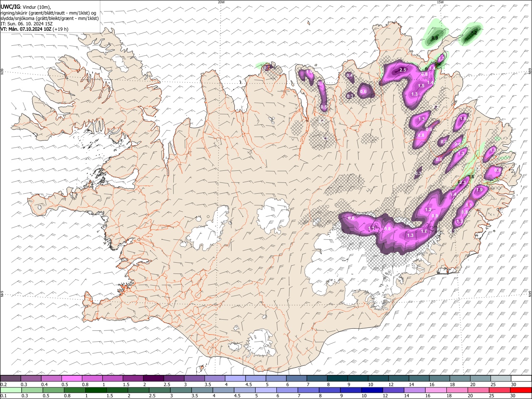532x399 pixels.
Task: Select the white swatch at 30 on upper scale
Action: [521, 378]
